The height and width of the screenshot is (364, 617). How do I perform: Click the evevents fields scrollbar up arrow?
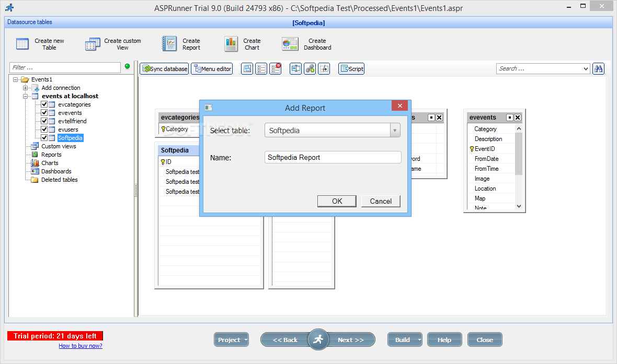tap(519, 128)
